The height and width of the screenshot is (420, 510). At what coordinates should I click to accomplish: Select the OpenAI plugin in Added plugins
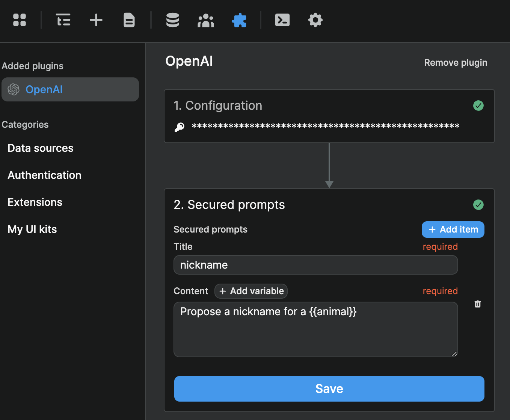click(70, 89)
